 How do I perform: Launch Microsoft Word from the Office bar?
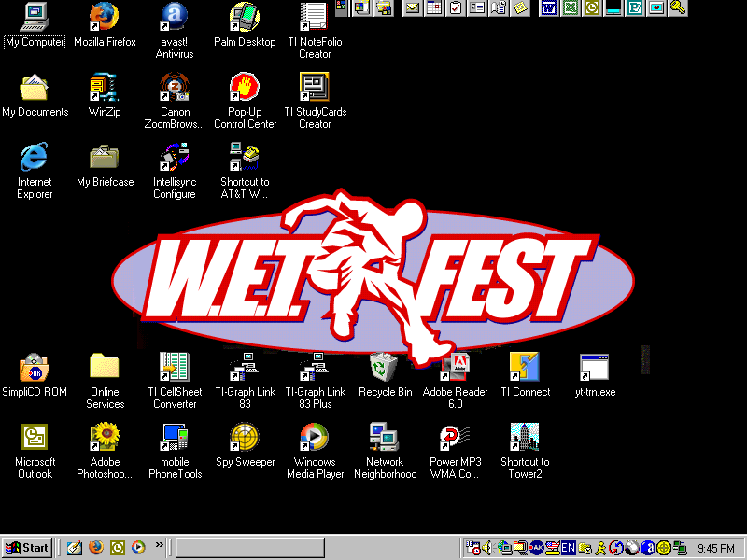point(549,7)
